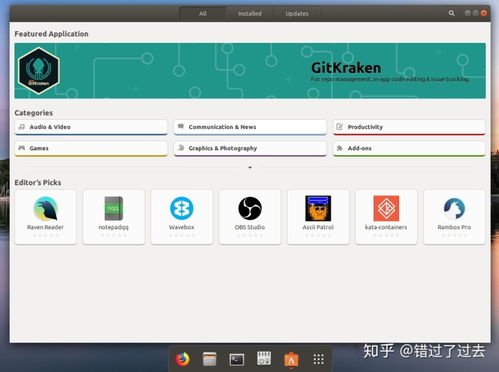Image resolution: width=499 pixels, height=372 pixels.
Task: Click the GitKraken title text
Action: click(346, 68)
